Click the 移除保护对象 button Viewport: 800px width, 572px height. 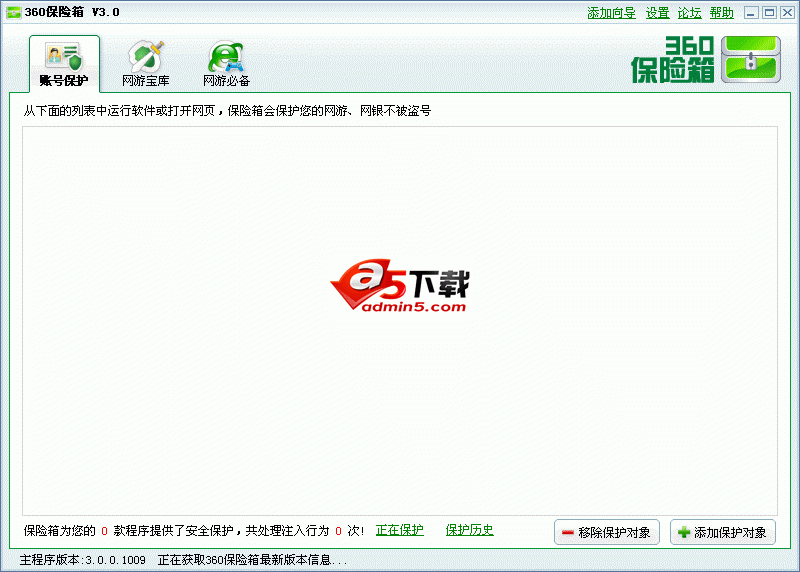(607, 532)
